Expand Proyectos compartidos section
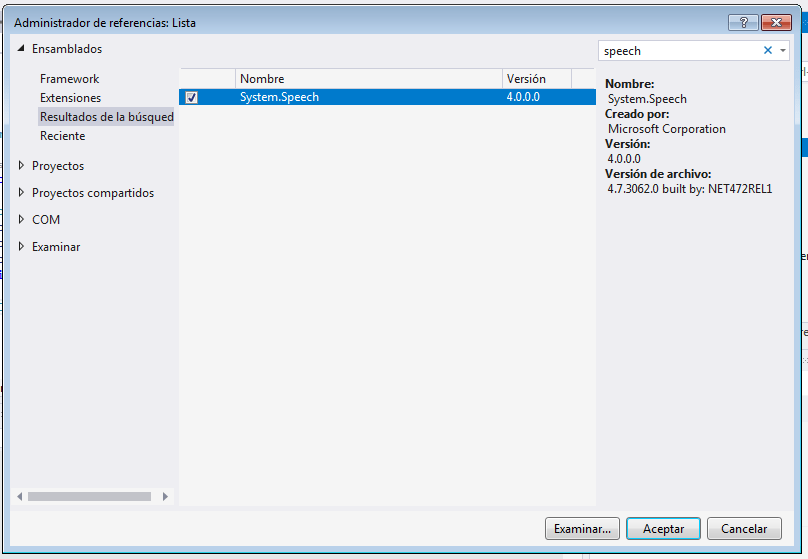808x559 pixels. click(x=21, y=193)
